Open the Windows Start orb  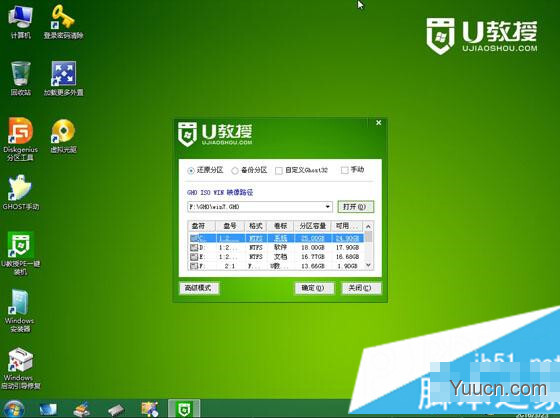click(14, 409)
